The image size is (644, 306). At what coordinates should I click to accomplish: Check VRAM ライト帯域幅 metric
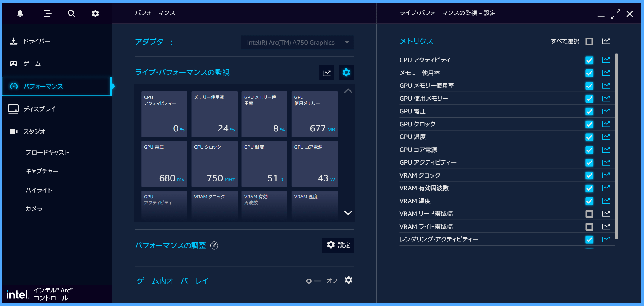[x=589, y=227]
